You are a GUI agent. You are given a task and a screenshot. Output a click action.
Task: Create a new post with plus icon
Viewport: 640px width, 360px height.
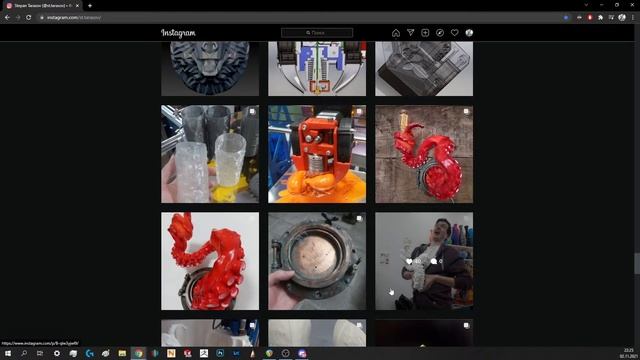pyautogui.click(x=425, y=33)
